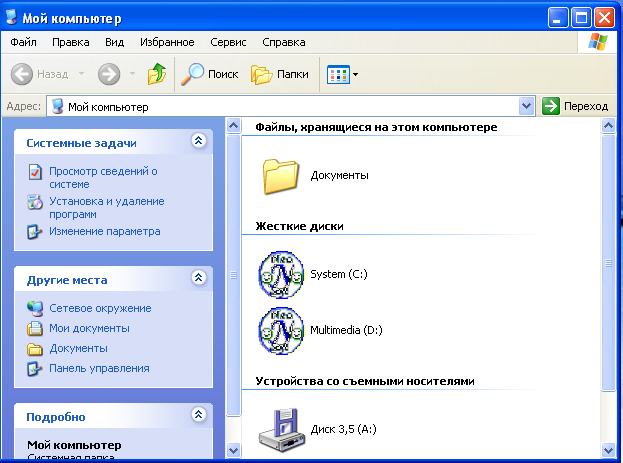
Task: Click the add/remove programs icon in sidebar
Action: pos(35,202)
